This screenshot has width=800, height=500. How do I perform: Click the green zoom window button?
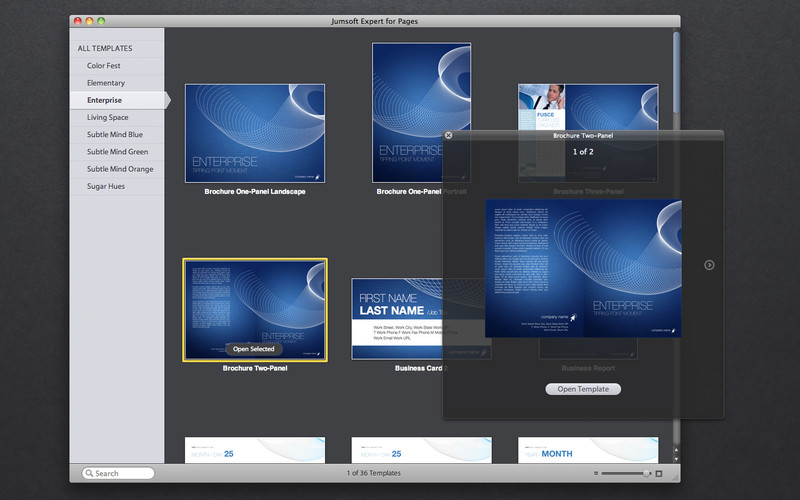point(101,21)
